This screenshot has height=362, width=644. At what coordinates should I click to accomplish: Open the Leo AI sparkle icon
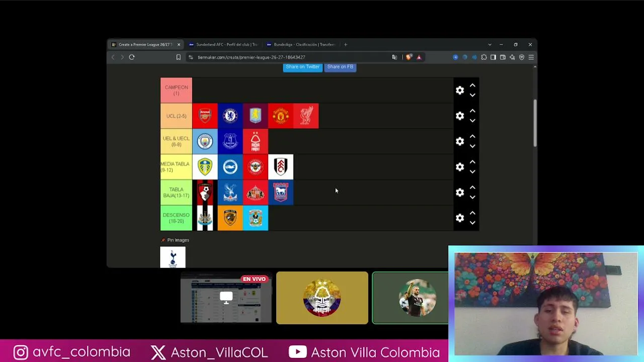512,57
